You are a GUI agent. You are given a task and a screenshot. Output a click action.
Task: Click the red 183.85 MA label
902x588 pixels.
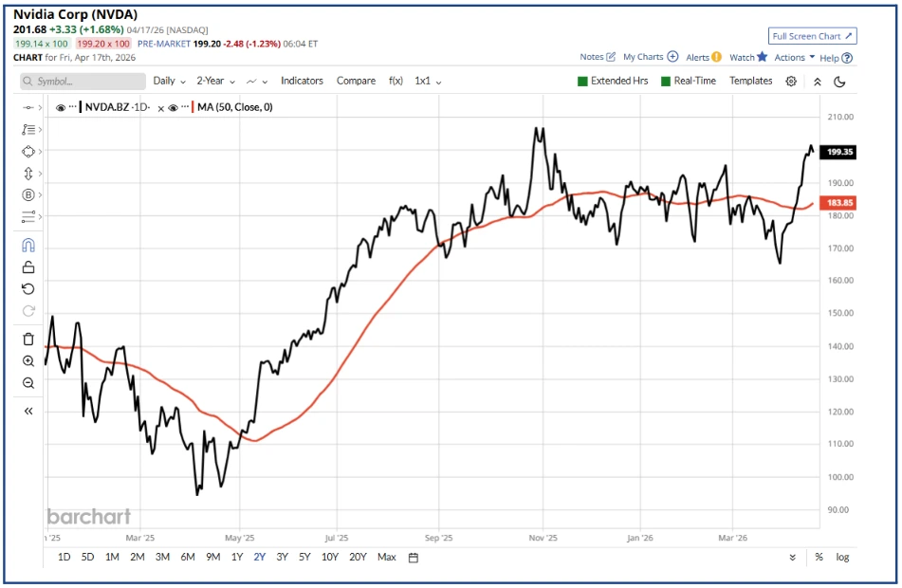click(839, 203)
